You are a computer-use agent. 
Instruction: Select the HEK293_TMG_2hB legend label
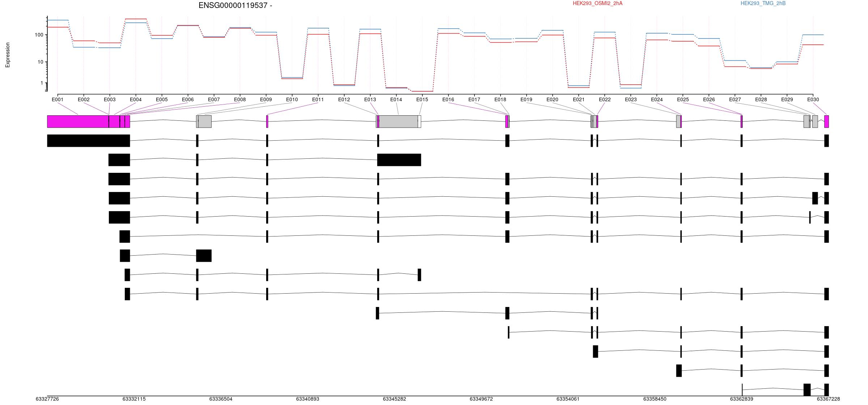click(763, 3)
